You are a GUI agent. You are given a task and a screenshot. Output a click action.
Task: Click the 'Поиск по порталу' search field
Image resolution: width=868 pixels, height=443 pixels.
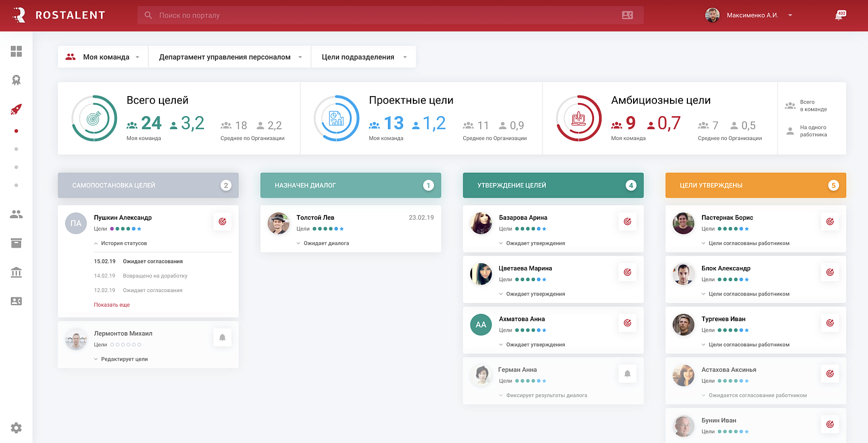point(391,15)
